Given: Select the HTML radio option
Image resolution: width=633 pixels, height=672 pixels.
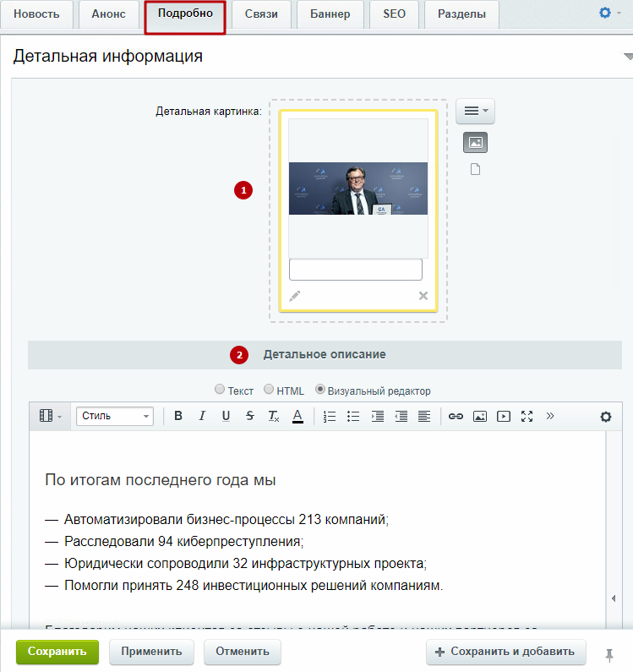Looking at the screenshot, I should (x=268, y=389).
